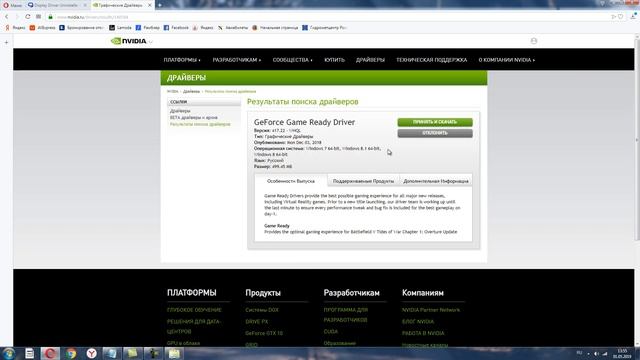
Task: Open the GeForce GTX 10 footer link
Action: (264, 333)
